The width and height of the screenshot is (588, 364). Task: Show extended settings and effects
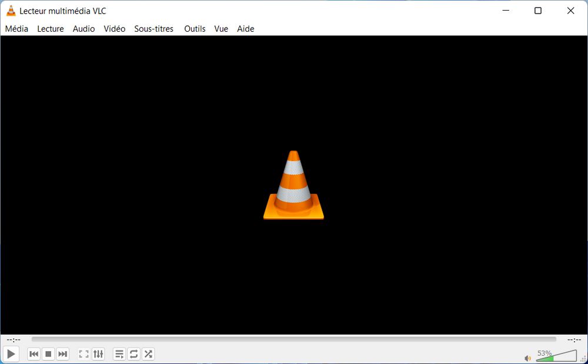(x=98, y=354)
